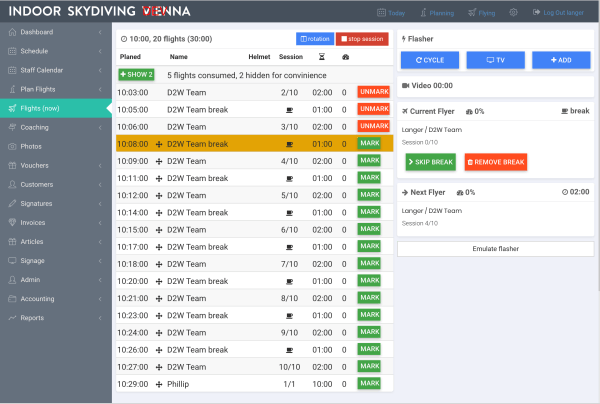The width and height of the screenshot is (600, 404).
Task: Click the move handle on 10:08:00 row
Action: [x=159, y=144]
